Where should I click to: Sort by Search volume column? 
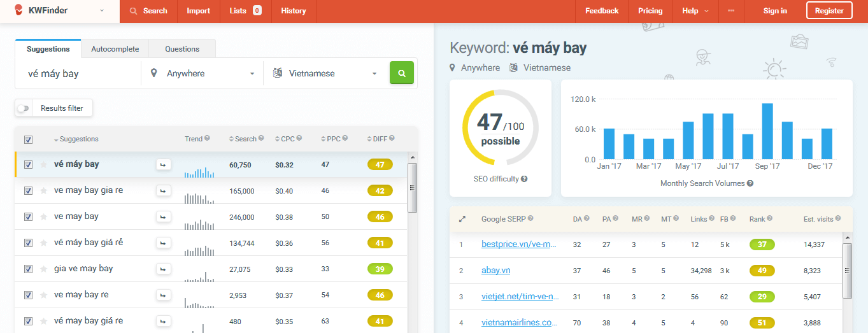coord(243,139)
